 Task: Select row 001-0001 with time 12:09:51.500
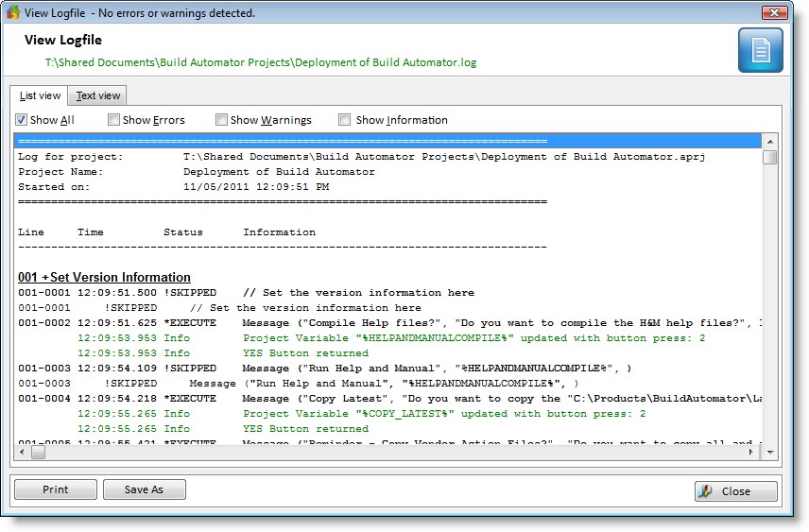388,292
